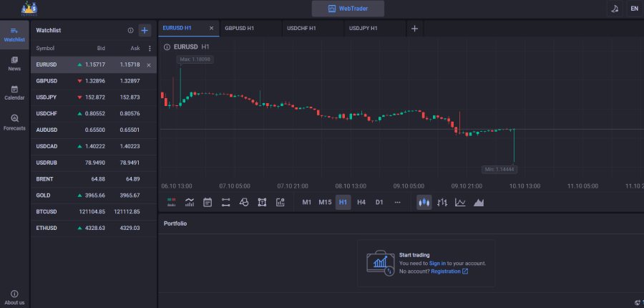Click the Watchlist info icon
Viewport: 644px width, 308px height.
[130, 30]
